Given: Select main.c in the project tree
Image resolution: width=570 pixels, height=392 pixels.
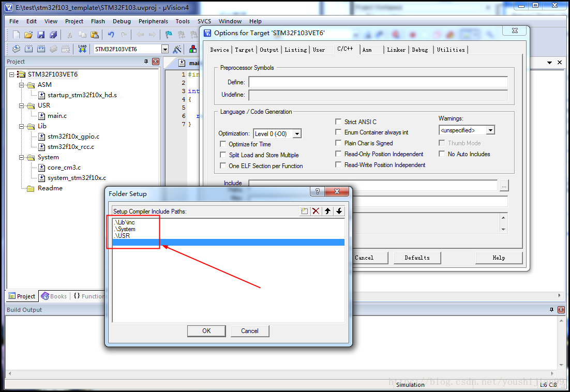Looking at the screenshot, I should [57, 116].
